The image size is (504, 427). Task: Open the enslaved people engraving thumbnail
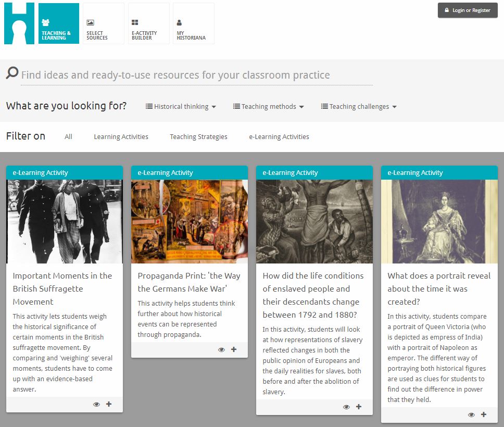314,221
